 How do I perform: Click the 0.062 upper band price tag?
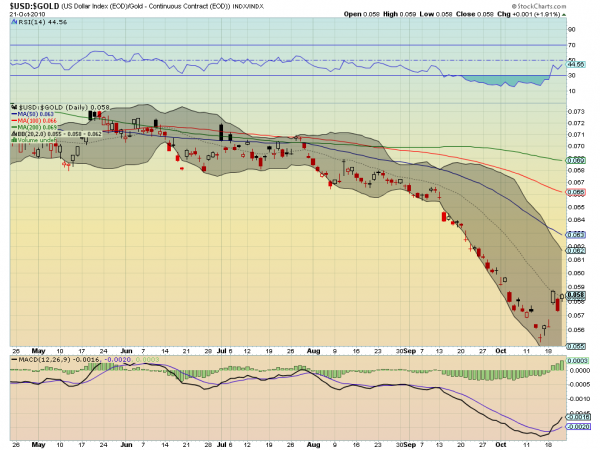(576, 251)
